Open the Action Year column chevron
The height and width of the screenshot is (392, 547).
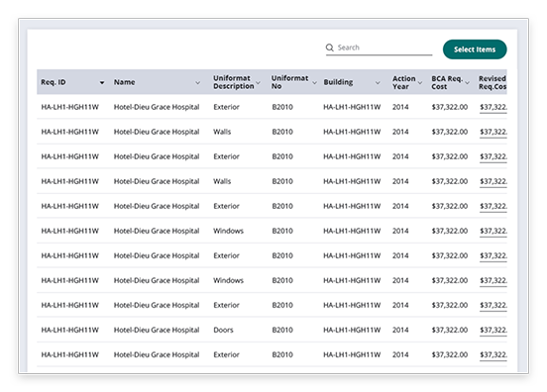420,82
